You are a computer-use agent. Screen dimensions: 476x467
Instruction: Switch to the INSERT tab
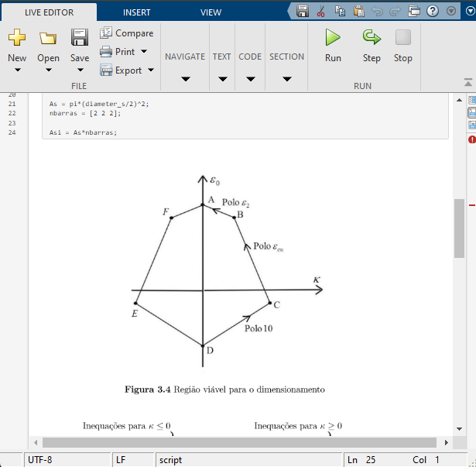(136, 12)
